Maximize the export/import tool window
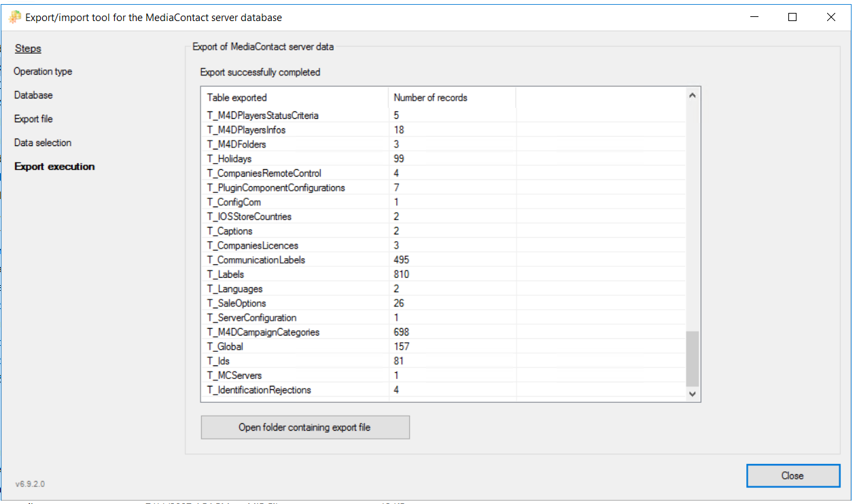The height and width of the screenshot is (504, 857). (x=792, y=18)
